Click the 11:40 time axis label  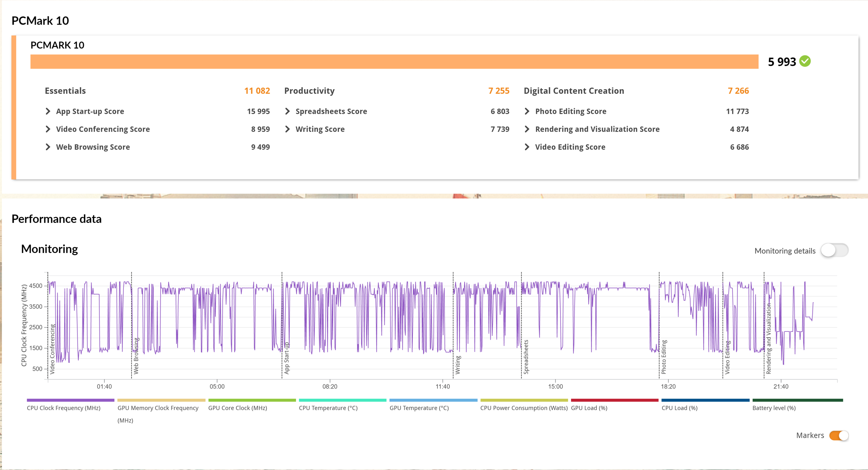pyautogui.click(x=442, y=386)
